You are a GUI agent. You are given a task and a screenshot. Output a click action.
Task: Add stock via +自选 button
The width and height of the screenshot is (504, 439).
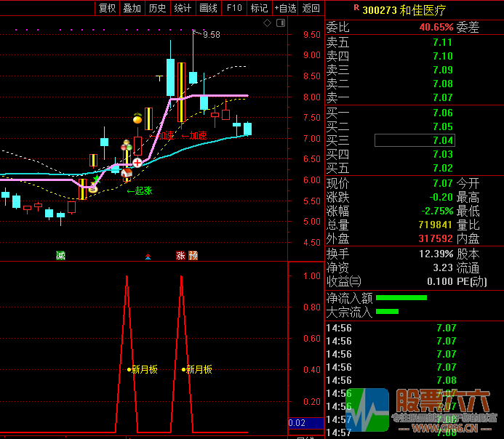click(x=285, y=8)
